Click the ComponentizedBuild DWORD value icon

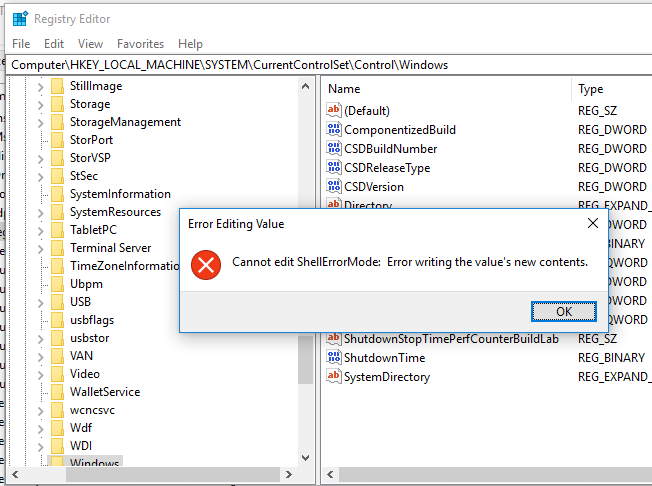(333, 129)
